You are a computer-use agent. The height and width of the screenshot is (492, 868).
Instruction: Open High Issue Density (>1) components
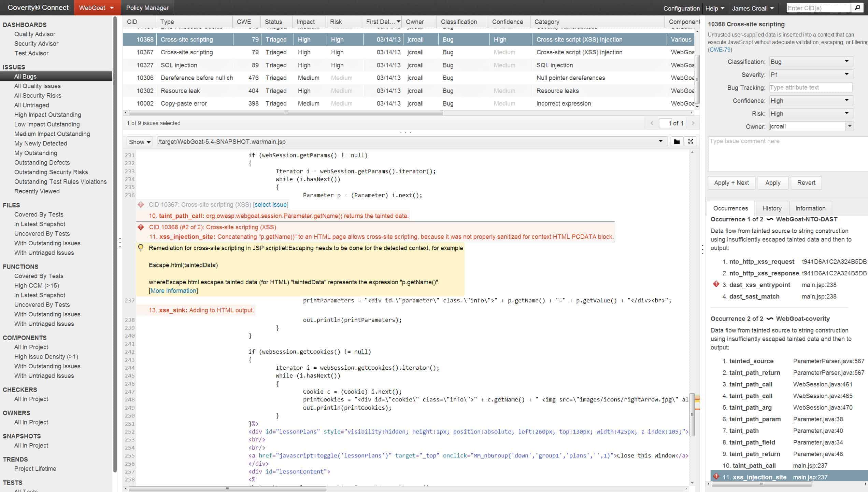pos(46,357)
